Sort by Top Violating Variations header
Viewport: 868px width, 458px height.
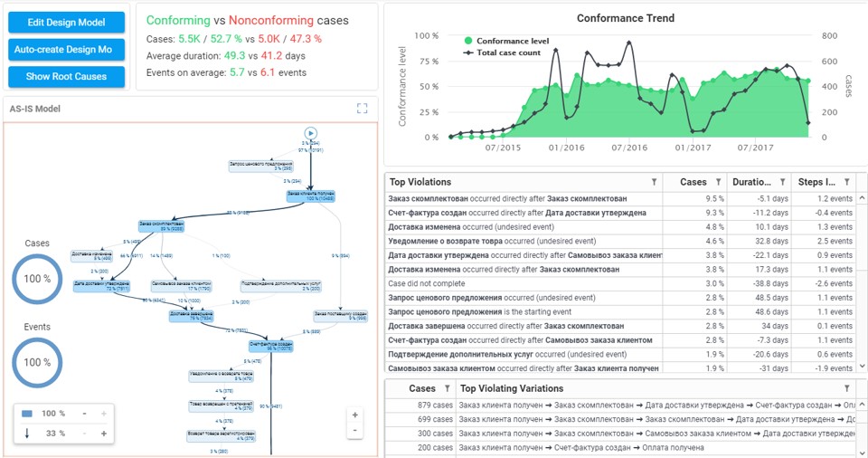point(512,388)
